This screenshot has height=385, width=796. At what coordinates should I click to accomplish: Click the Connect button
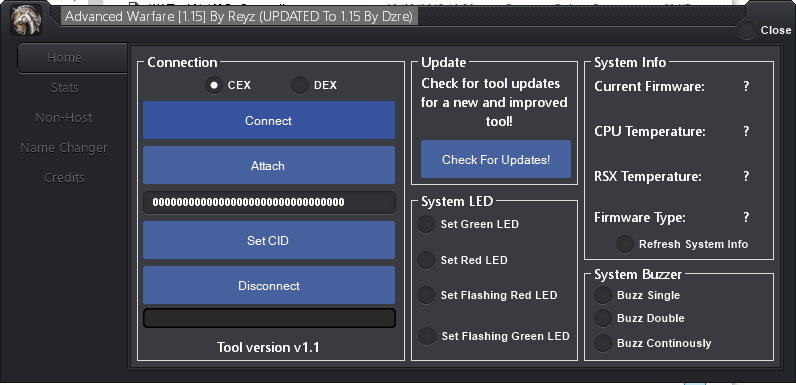coord(269,120)
